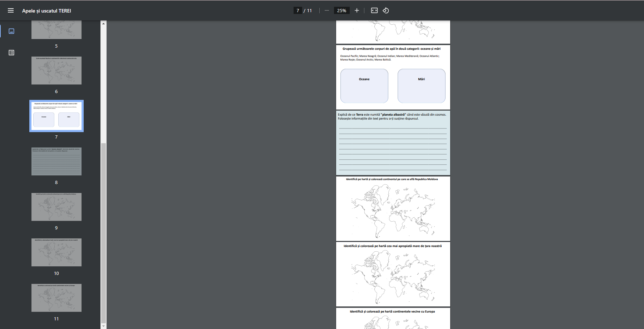Toggle the sidebar with the hamburger menu icon

11,11
